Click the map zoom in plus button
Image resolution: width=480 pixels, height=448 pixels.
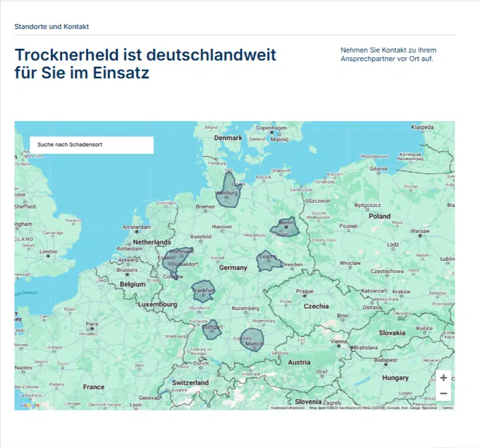[444, 378]
